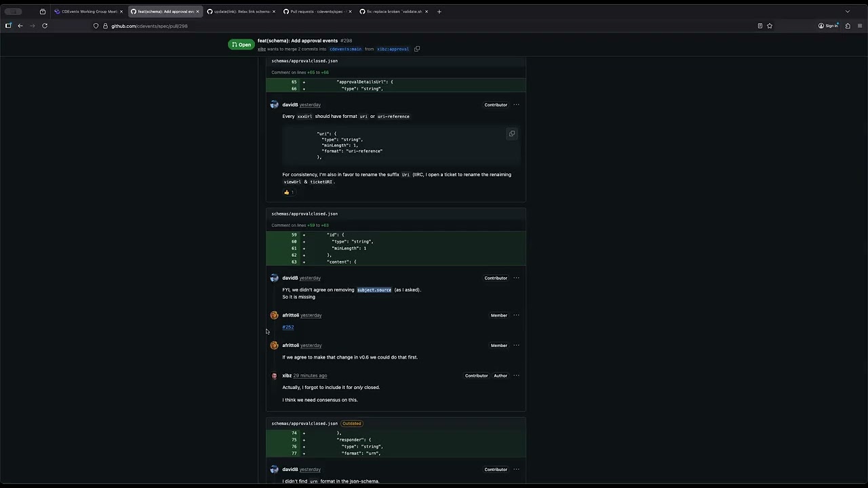The image size is (868, 488).
Task: Go back with the browser back arrow
Action: 20,26
